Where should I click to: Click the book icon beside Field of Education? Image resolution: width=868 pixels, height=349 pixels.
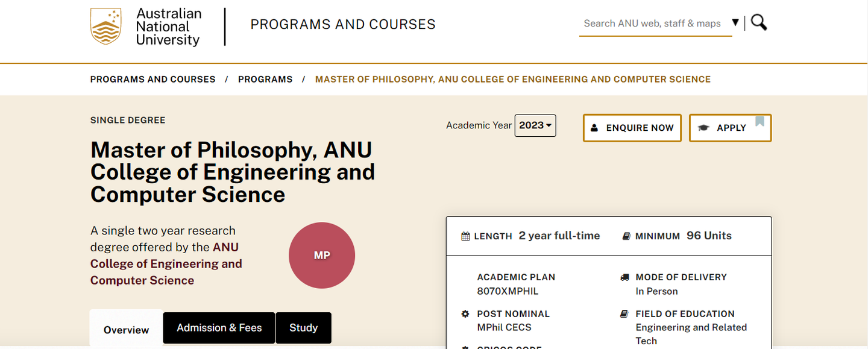click(x=624, y=314)
